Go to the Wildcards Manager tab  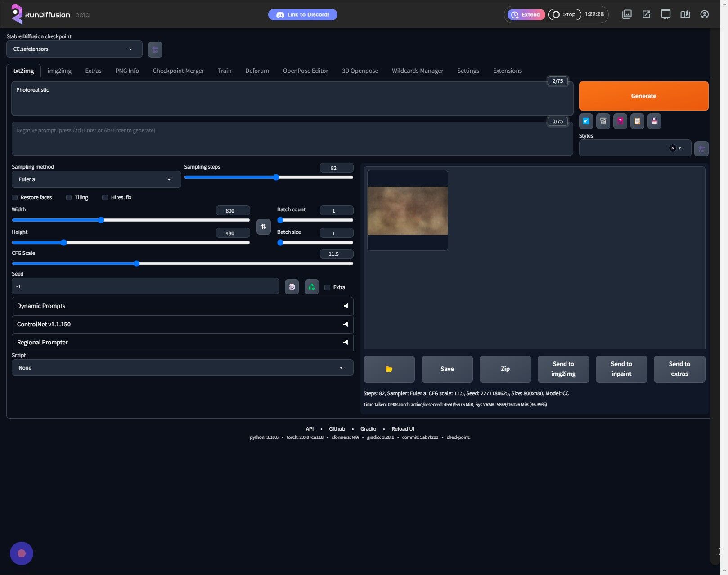click(418, 71)
